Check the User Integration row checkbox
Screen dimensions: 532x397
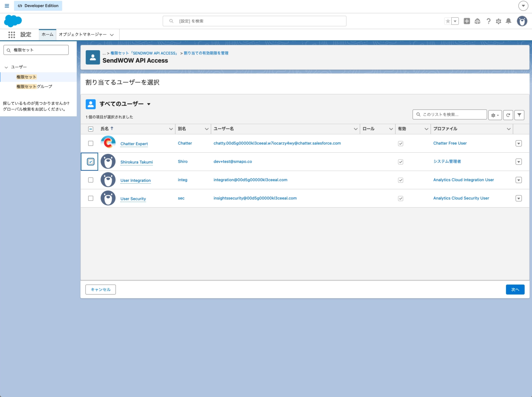pos(91,180)
